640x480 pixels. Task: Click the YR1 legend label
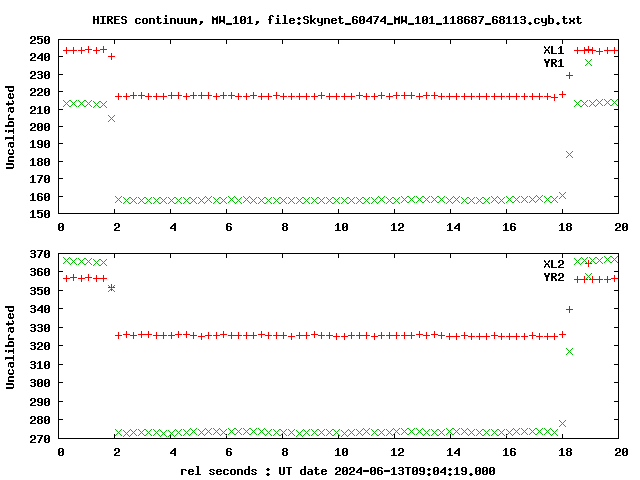(x=553, y=63)
